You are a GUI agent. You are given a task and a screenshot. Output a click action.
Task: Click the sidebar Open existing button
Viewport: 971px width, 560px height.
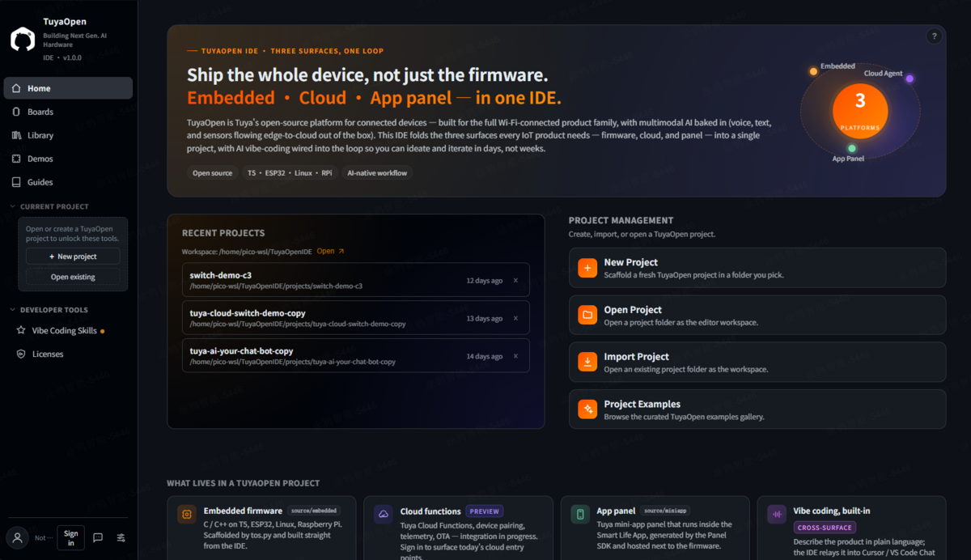(73, 277)
